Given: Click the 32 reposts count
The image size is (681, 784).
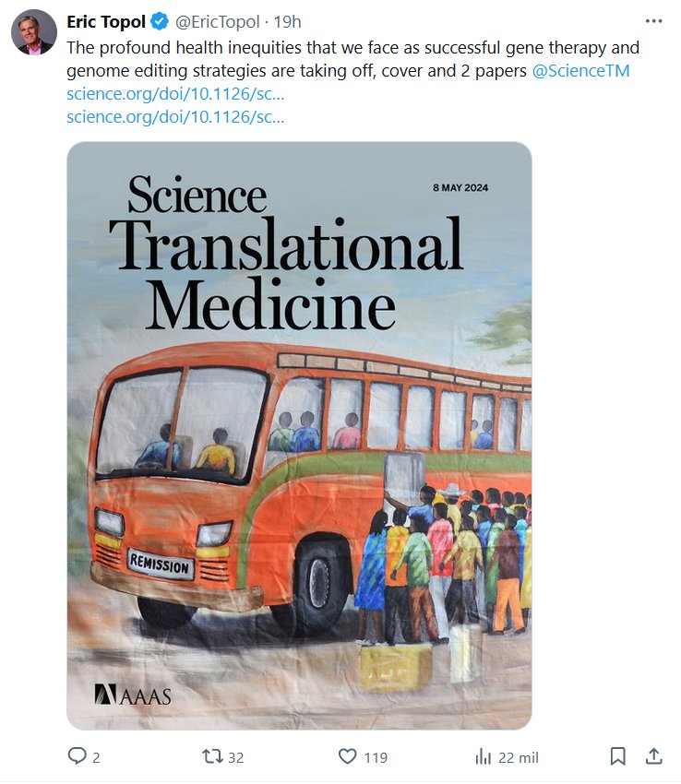Looking at the screenshot, I should [236, 757].
